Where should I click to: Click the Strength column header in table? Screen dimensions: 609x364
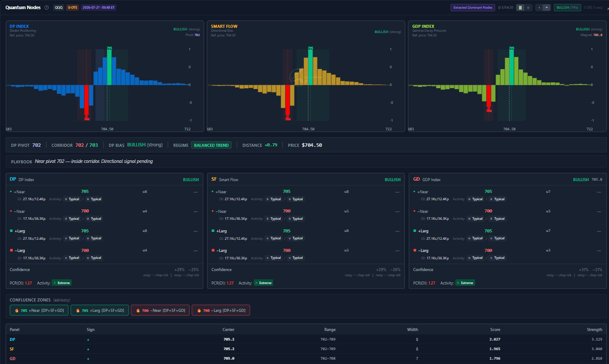tap(594, 330)
